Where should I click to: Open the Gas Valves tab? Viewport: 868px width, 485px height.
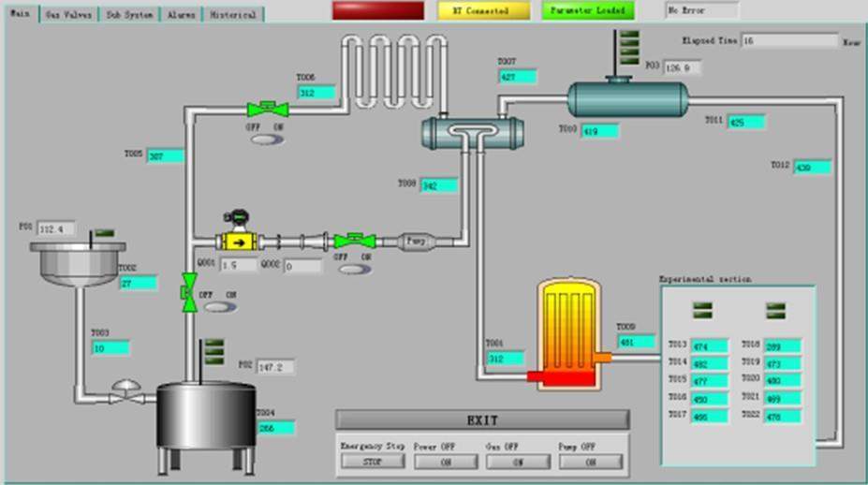tap(68, 14)
